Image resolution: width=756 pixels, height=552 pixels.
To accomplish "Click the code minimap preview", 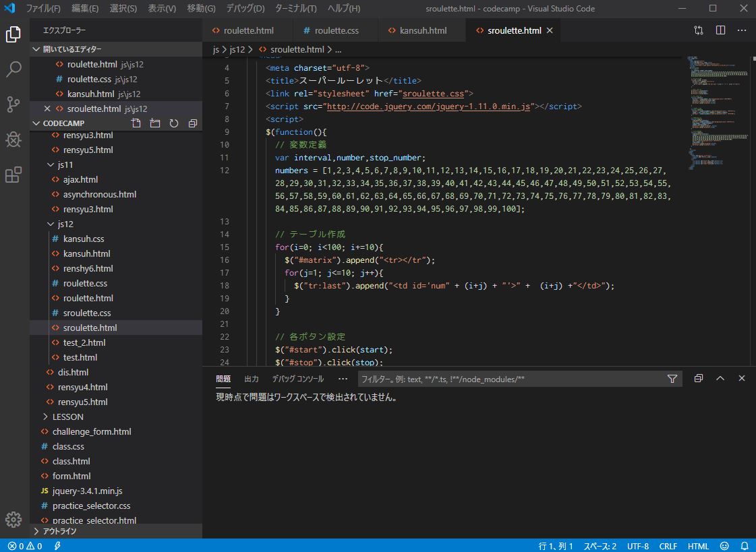I will tap(718, 113).
